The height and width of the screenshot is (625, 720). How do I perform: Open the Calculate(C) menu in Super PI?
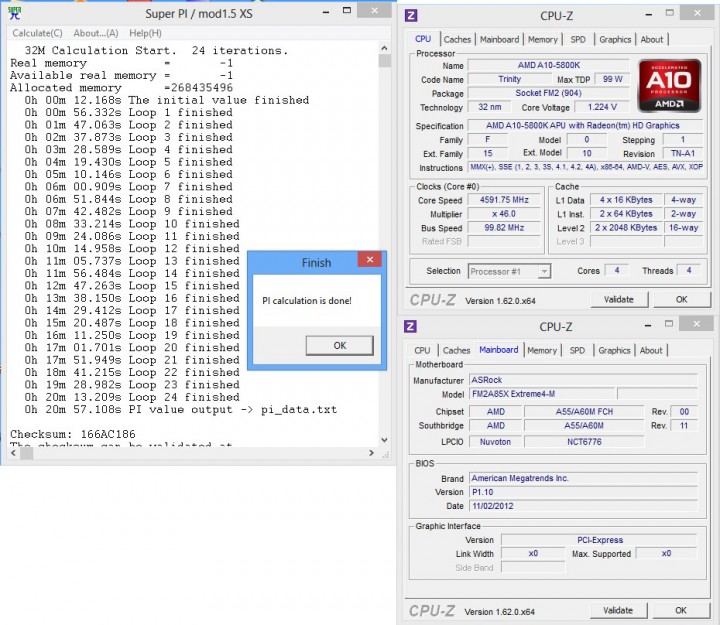(x=37, y=33)
